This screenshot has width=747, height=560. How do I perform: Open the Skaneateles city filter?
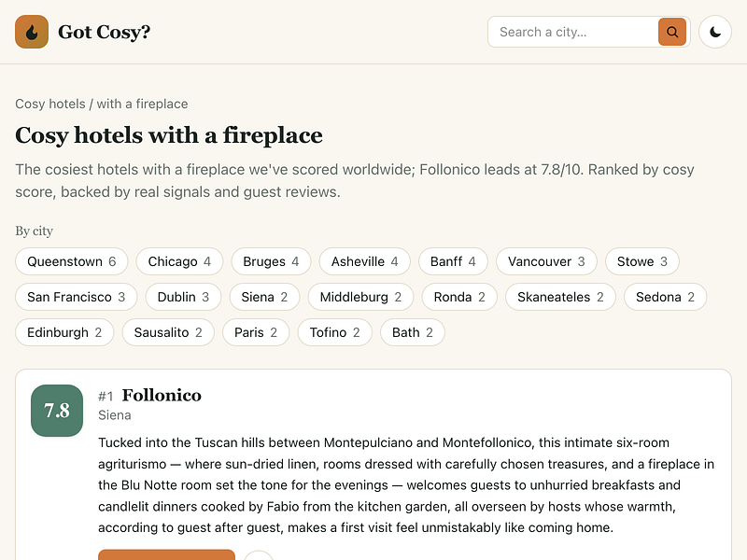pyautogui.click(x=561, y=297)
